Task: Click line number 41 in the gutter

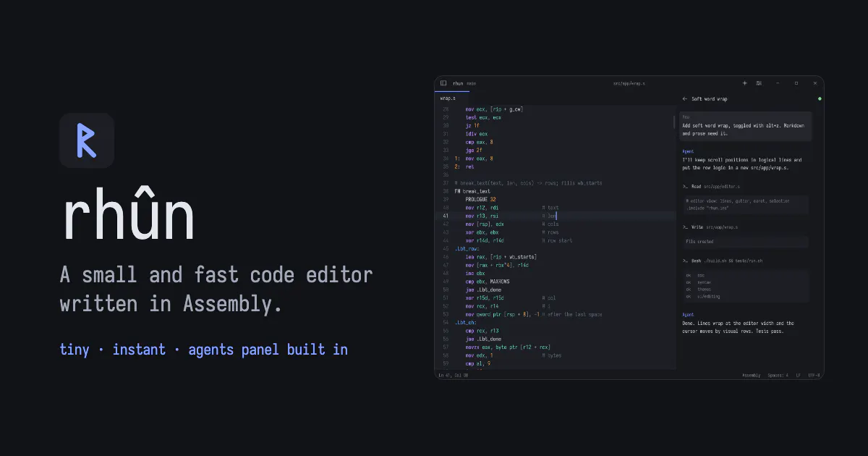Action: coord(446,216)
